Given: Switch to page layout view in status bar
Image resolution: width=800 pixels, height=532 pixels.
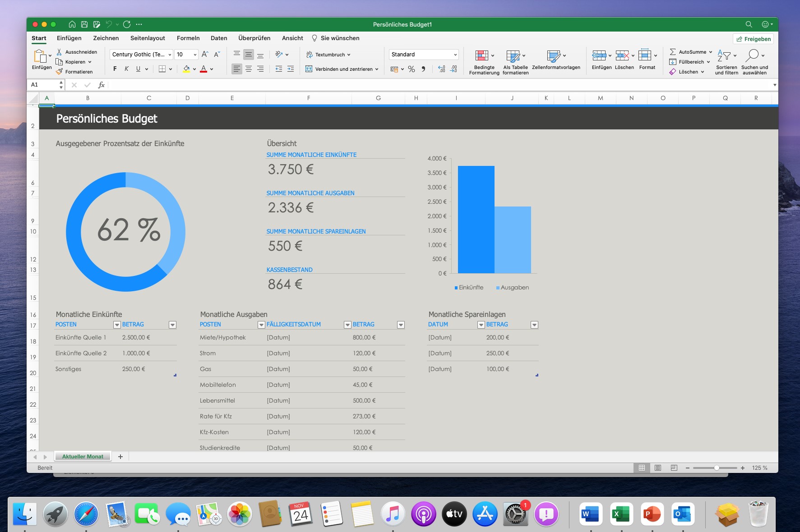Looking at the screenshot, I should (x=658, y=468).
